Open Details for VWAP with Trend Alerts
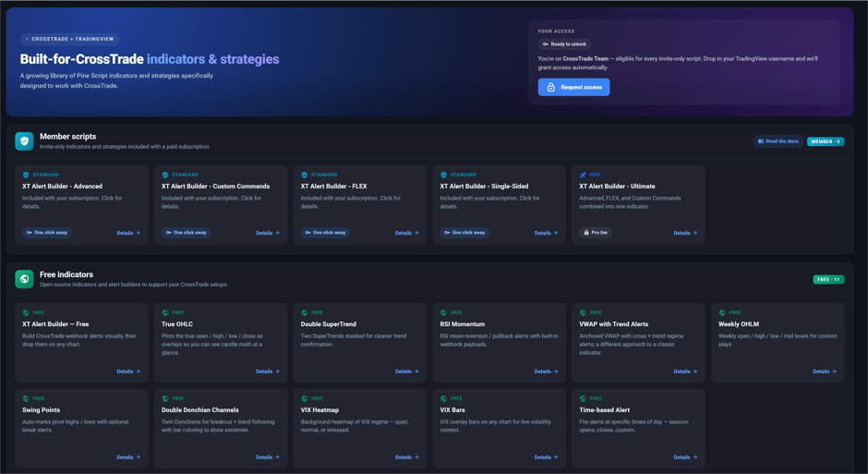 click(x=685, y=371)
